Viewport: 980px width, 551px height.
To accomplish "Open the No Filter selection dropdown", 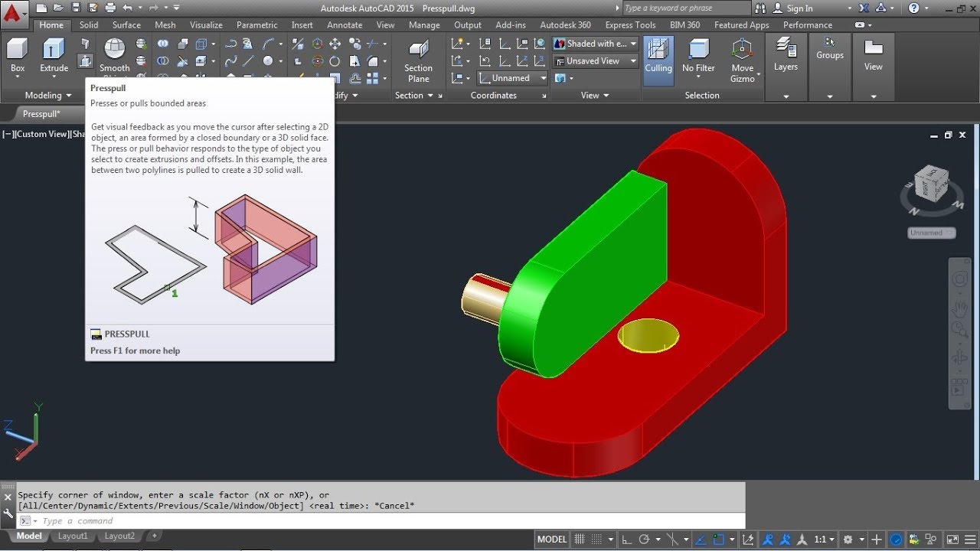I will [x=698, y=57].
